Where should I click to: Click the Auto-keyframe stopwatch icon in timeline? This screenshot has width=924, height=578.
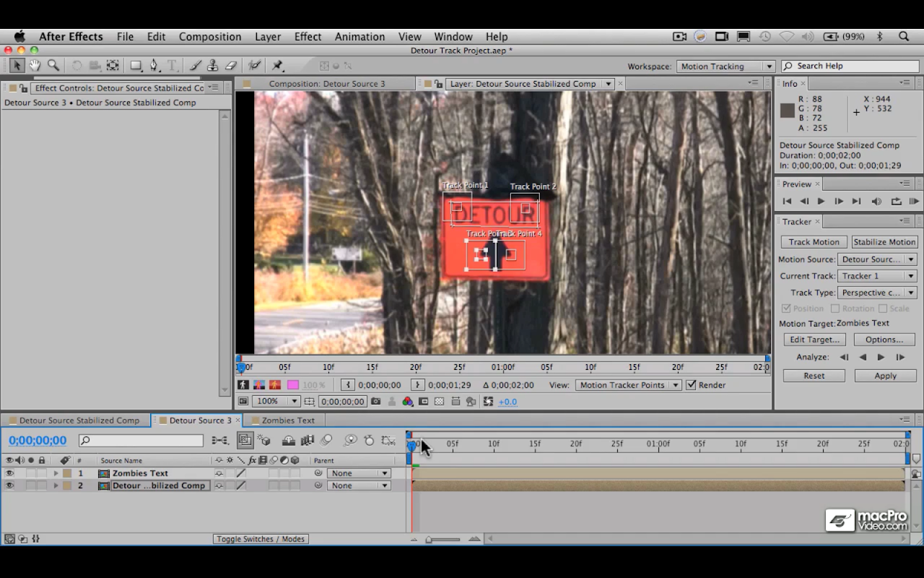click(x=369, y=440)
